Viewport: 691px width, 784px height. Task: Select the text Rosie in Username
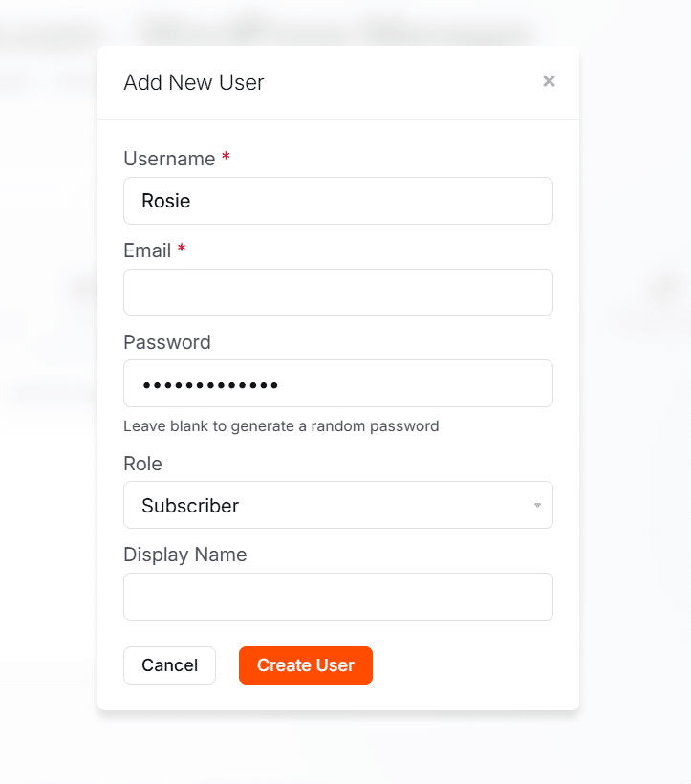tap(165, 201)
